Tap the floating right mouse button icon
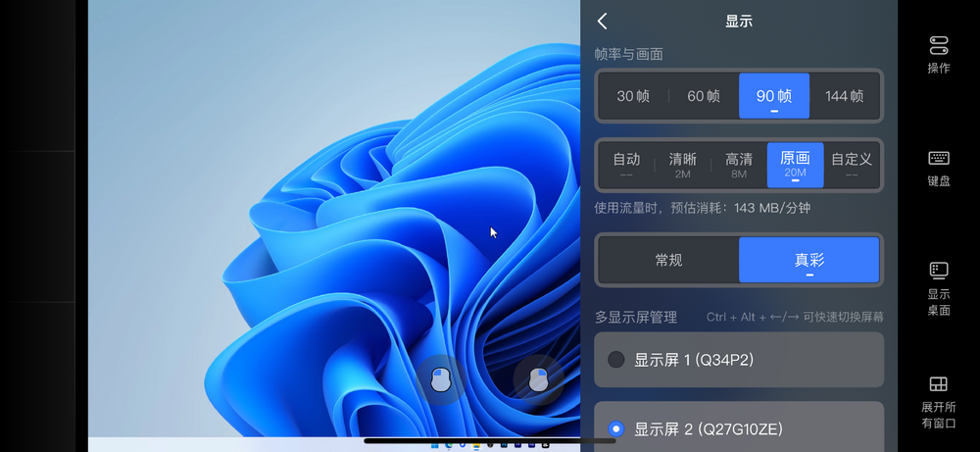Image resolution: width=980 pixels, height=452 pixels. [x=538, y=379]
